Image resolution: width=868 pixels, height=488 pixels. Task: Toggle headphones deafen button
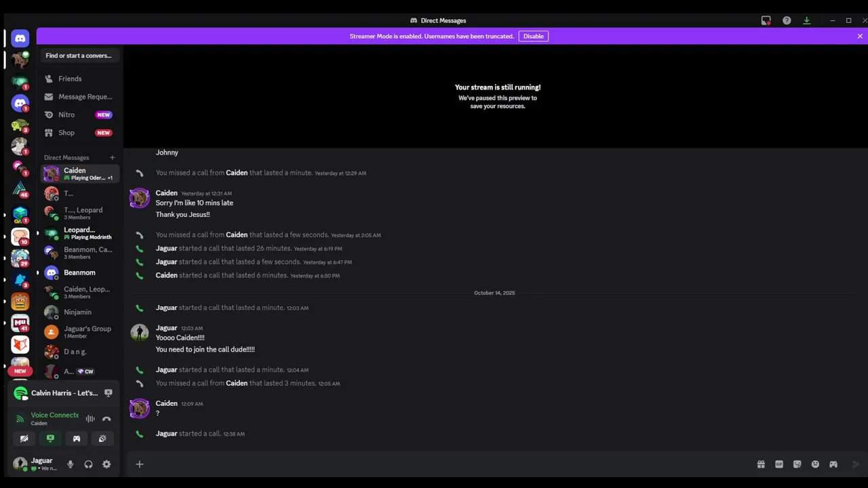(88, 464)
